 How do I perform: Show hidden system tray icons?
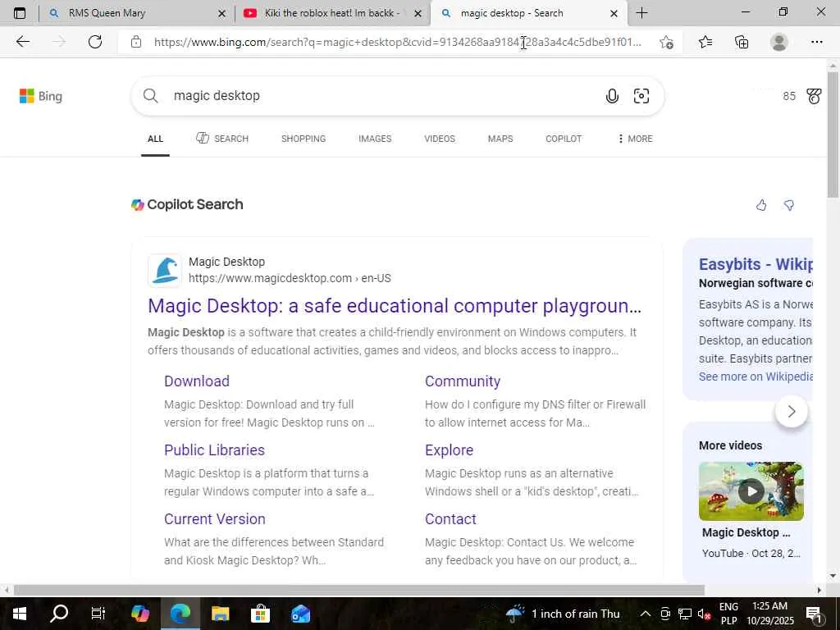646,614
